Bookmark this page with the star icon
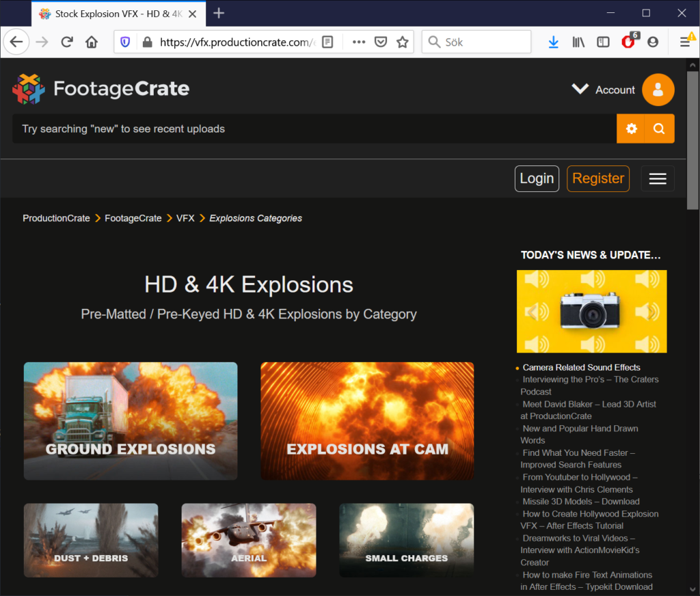 coord(403,42)
